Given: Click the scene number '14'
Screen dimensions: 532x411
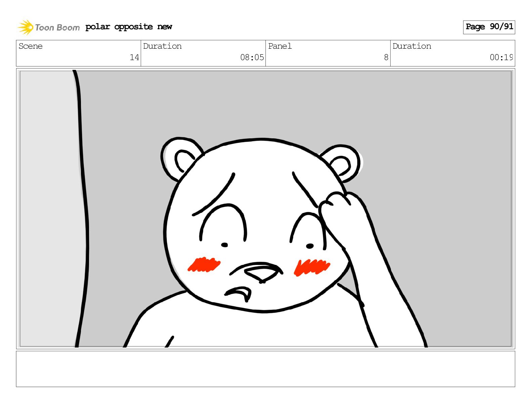Looking at the screenshot, I should pyautogui.click(x=134, y=57).
